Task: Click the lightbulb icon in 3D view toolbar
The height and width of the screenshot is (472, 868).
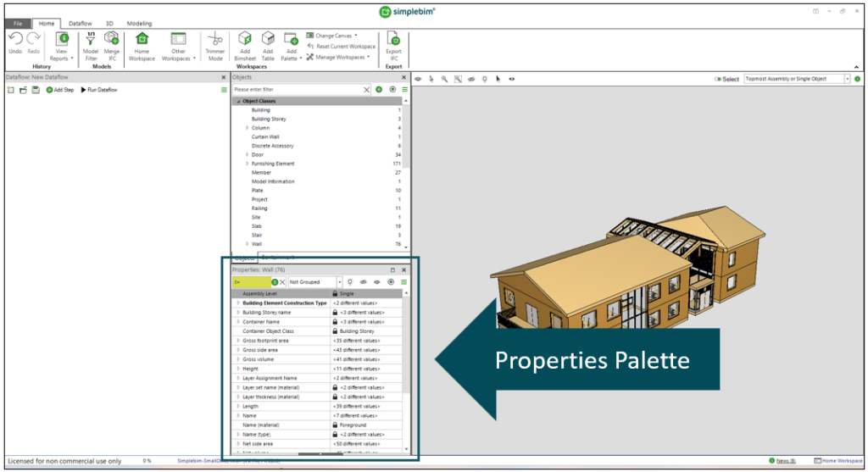Action: pyautogui.click(x=484, y=79)
